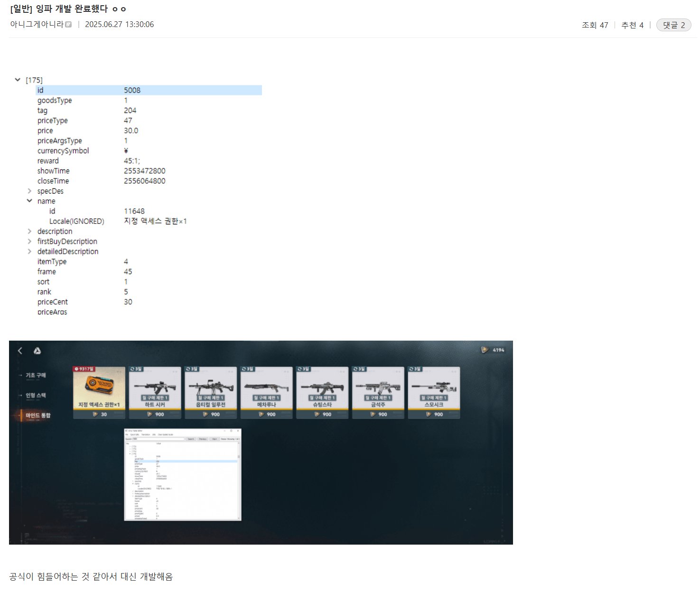Click the 추천 4 recommend count
This screenshot has height=593, width=700.
633,25
